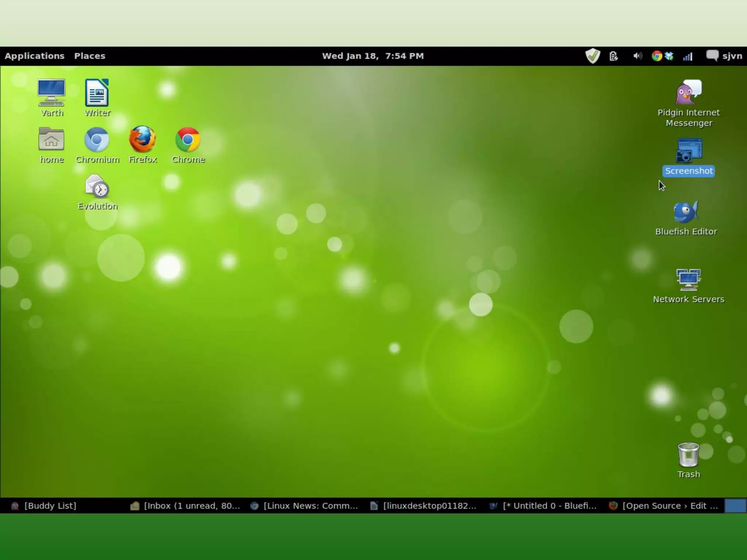The width and height of the screenshot is (747, 560).
Task: Open the Places menu
Action: pos(90,56)
